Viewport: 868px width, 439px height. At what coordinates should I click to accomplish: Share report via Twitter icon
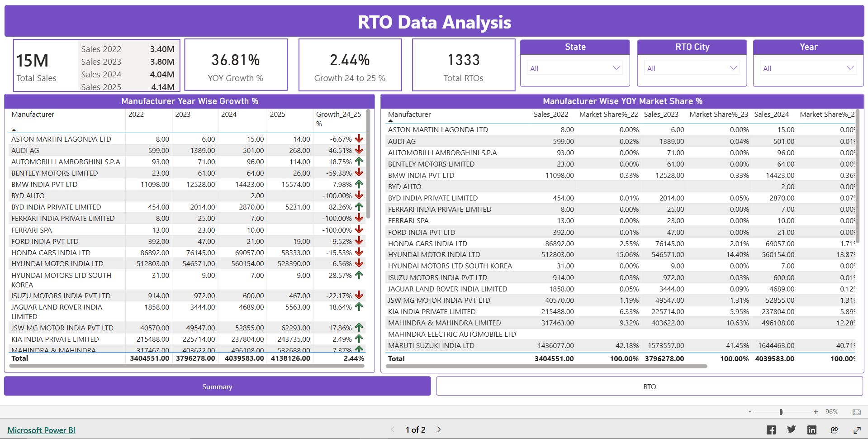(791, 430)
